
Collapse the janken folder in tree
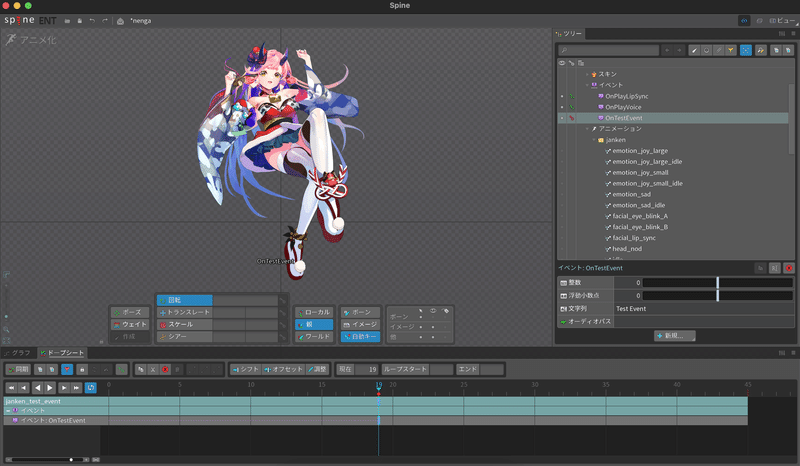point(594,140)
